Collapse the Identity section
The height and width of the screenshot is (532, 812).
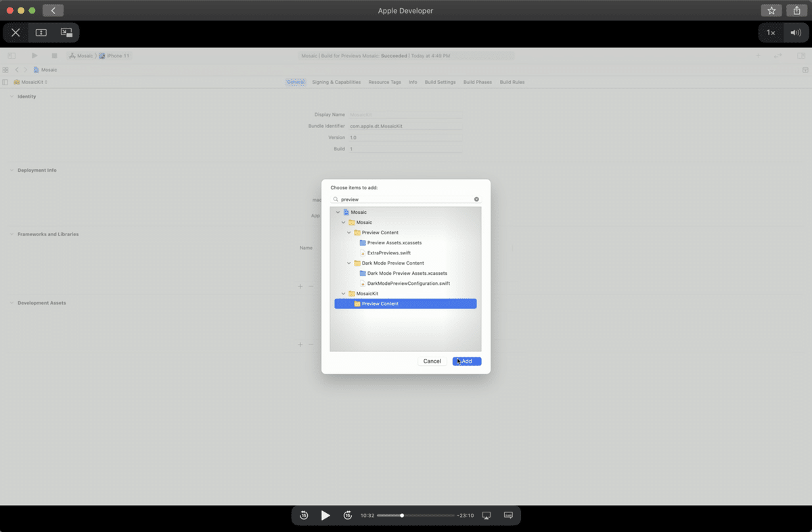pyautogui.click(x=12, y=97)
